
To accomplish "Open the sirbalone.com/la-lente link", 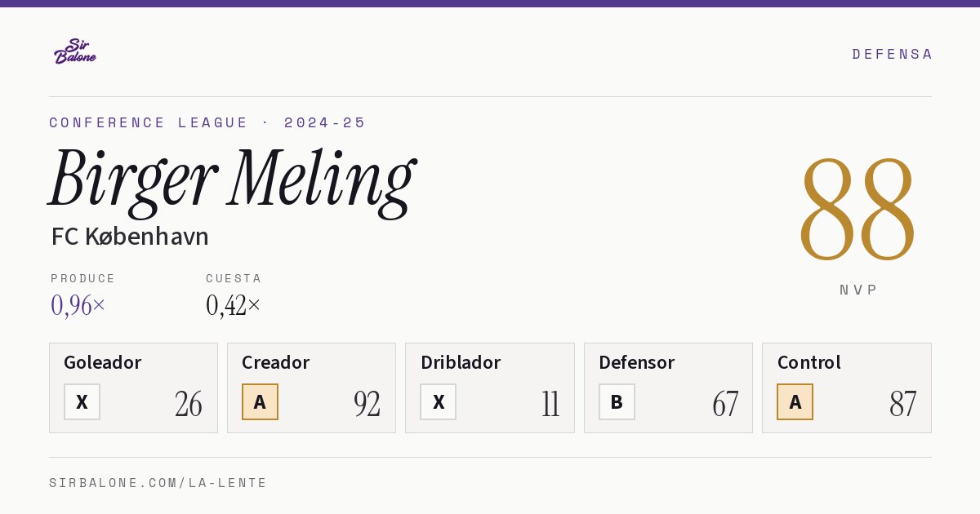I will pos(158,483).
